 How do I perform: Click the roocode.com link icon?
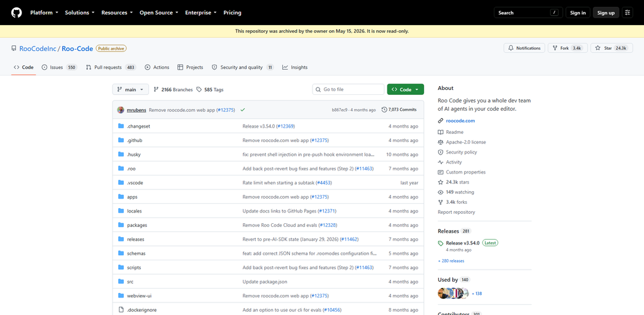point(441,121)
